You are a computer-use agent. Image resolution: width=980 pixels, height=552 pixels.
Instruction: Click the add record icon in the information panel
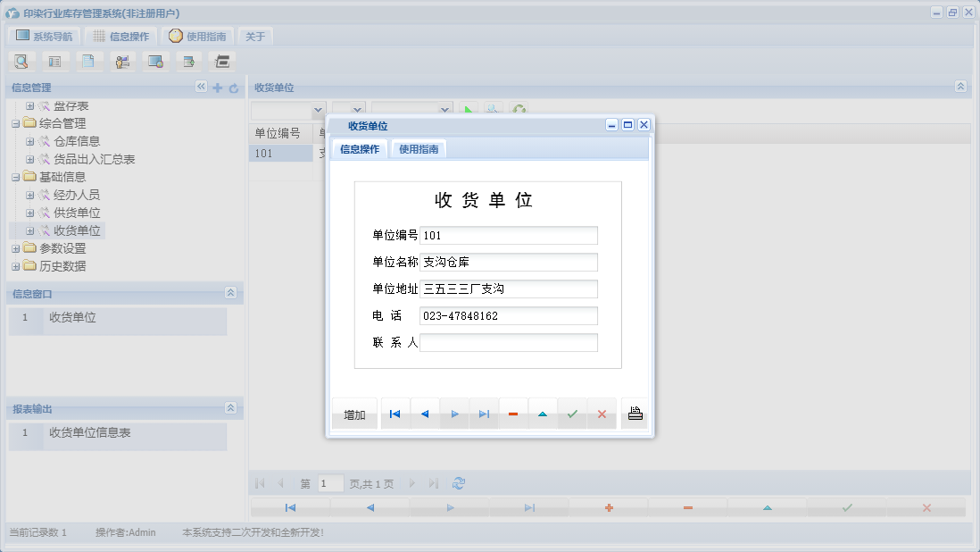point(217,88)
